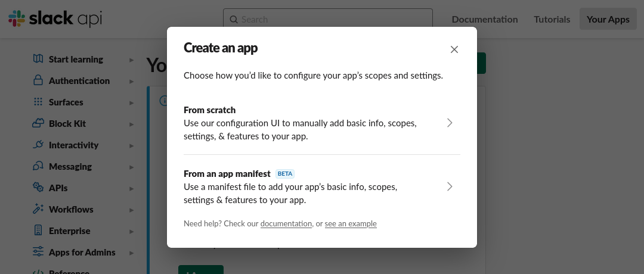Click the Surfaces grid icon
The width and height of the screenshot is (644, 274).
pyautogui.click(x=38, y=102)
